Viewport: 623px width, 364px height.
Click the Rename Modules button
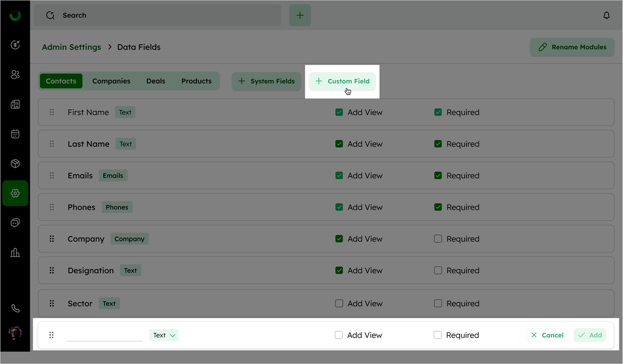[572, 47]
